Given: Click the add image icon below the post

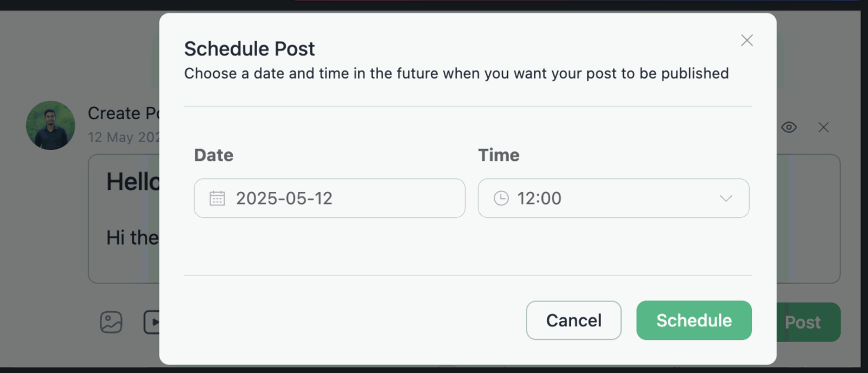Looking at the screenshot, I should [111, 322].
